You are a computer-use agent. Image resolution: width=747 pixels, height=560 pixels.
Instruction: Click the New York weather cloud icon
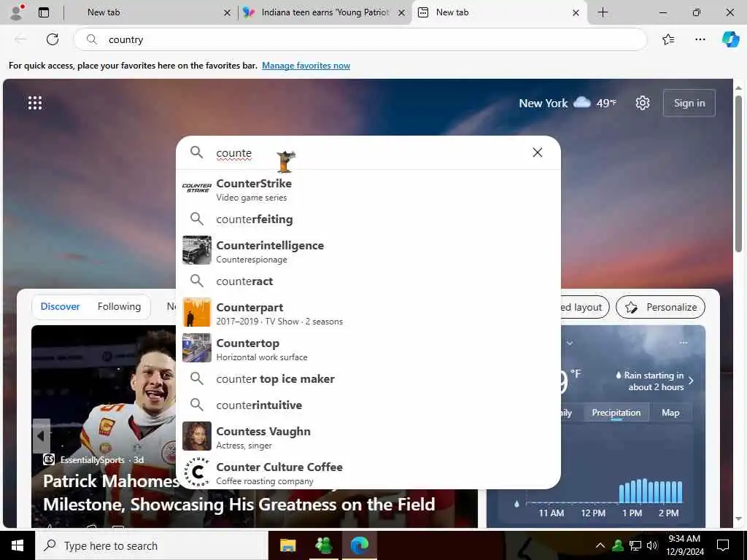click(x=581, y=102)
